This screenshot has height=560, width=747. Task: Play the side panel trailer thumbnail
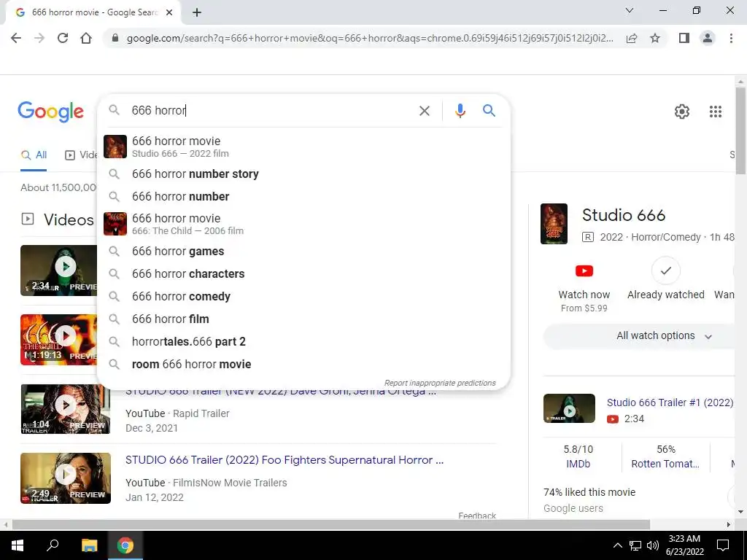[569, 408]
